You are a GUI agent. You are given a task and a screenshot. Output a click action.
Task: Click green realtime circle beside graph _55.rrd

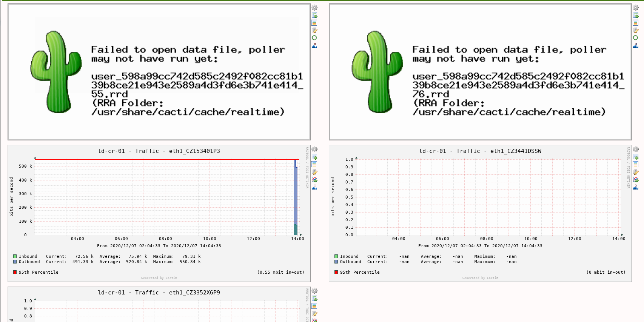click(314, 38)
